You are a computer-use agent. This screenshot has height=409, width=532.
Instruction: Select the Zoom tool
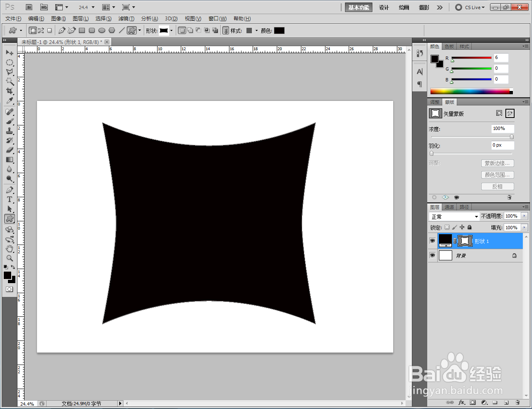[x=10, y=258]
